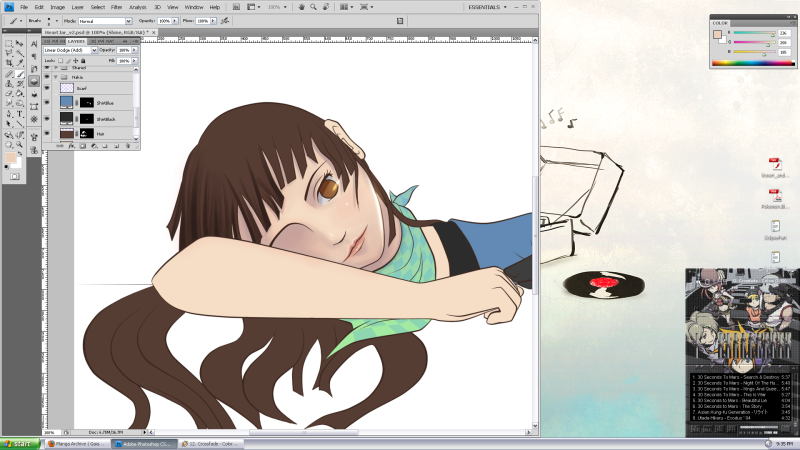Open the brush Mode dropdown
Screen dimensions: 800x450
pyautogui.click(x=104, y=20)
